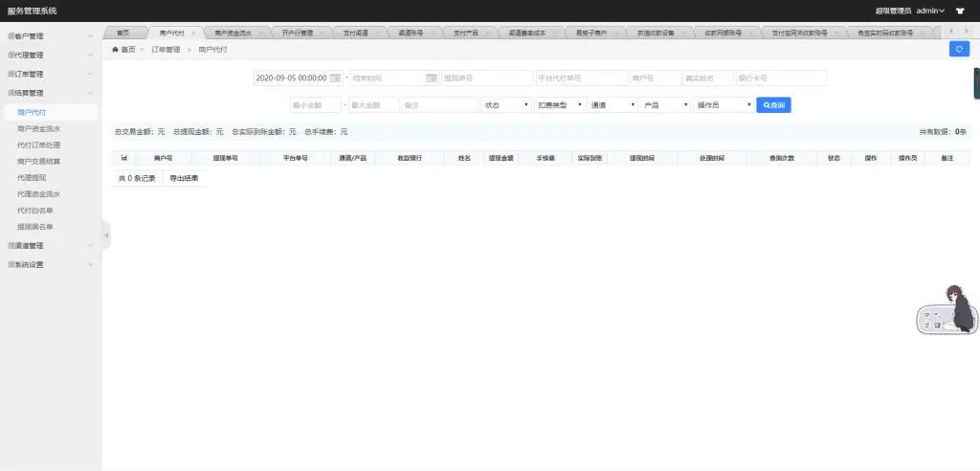
Task: Focus the 最小金额 input field
Action: click(x=316, y=105)
